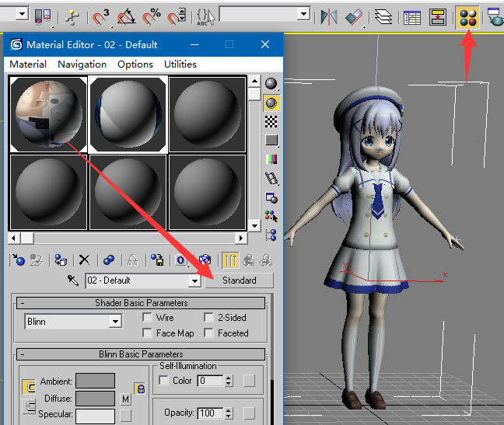Click Assign Material to Selection icon

pos(61,260)
